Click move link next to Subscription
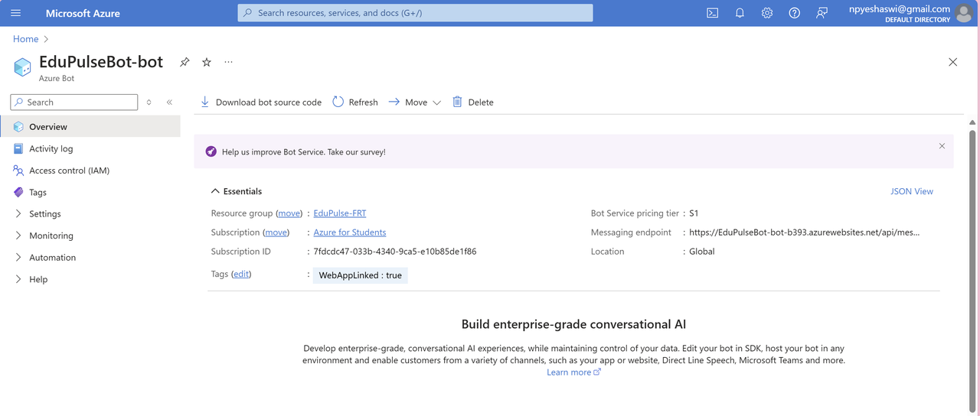980x416 pixels. click(276, 232)
